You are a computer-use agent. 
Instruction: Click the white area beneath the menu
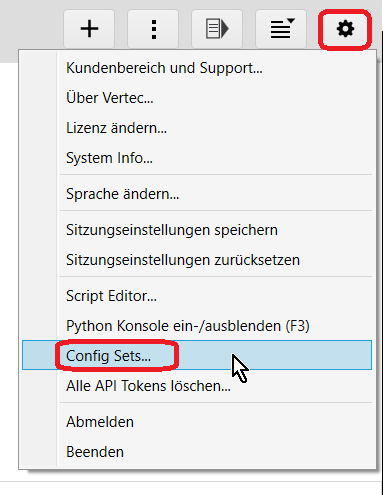pos(190,488)
